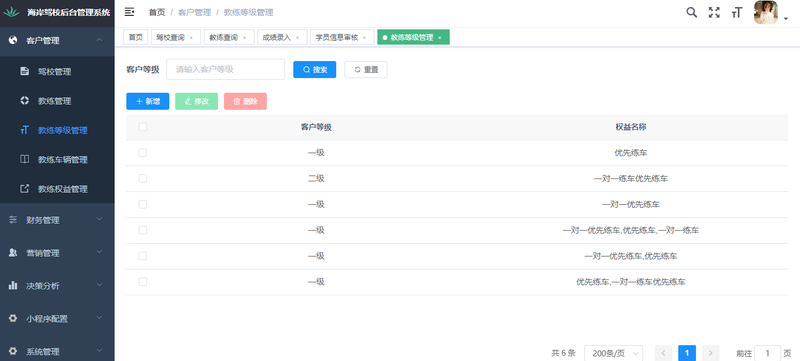Check the row reading 一对一优先练车 only
The height and width of the screenshot is (361, 800).
click(x=143, y=204)
